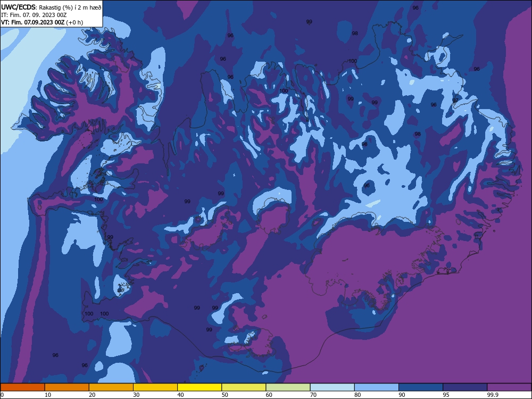
Task: Click the legend tick label '95'
Action: pyautogui.click(x=446, y=395)
